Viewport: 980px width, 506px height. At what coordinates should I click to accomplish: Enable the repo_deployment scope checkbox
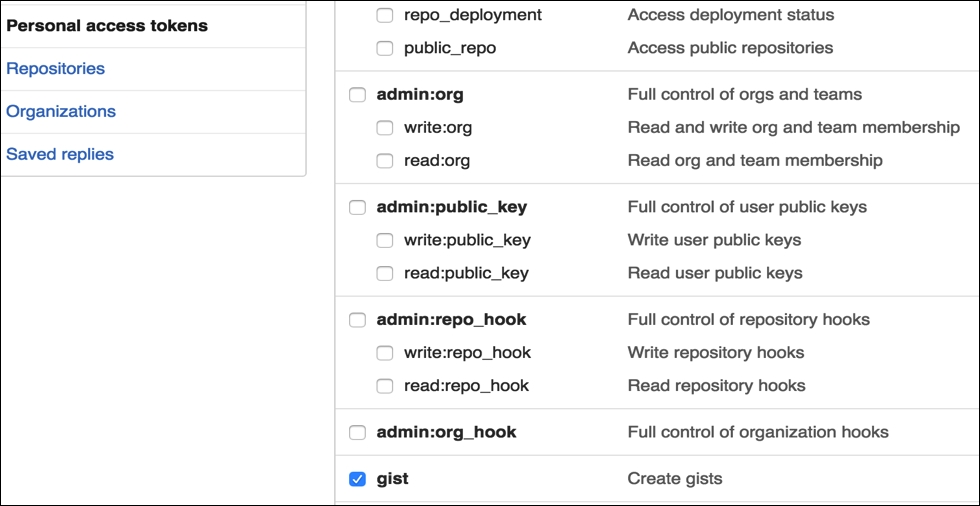[x=385, y=16]
